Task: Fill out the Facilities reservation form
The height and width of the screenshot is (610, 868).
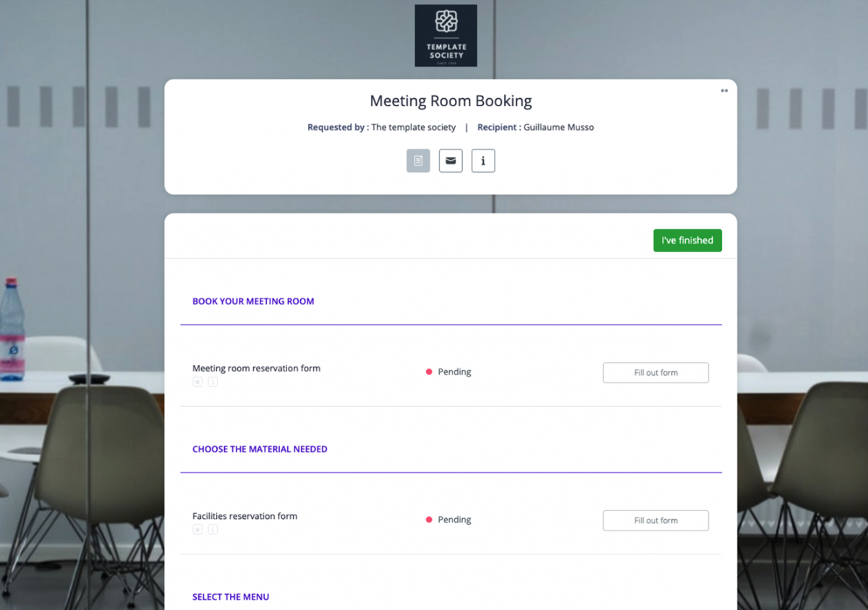Action: 655,520
